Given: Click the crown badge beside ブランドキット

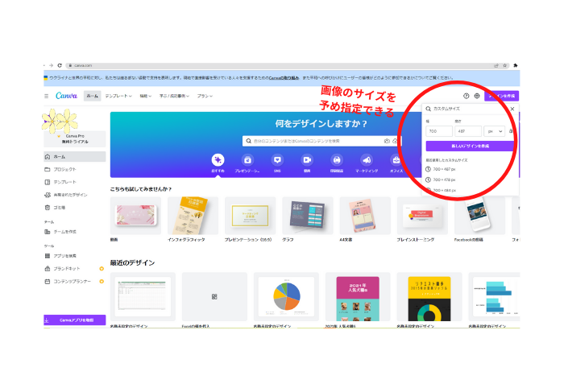Looking at the screenshot, I should click(x=102, y=269).
